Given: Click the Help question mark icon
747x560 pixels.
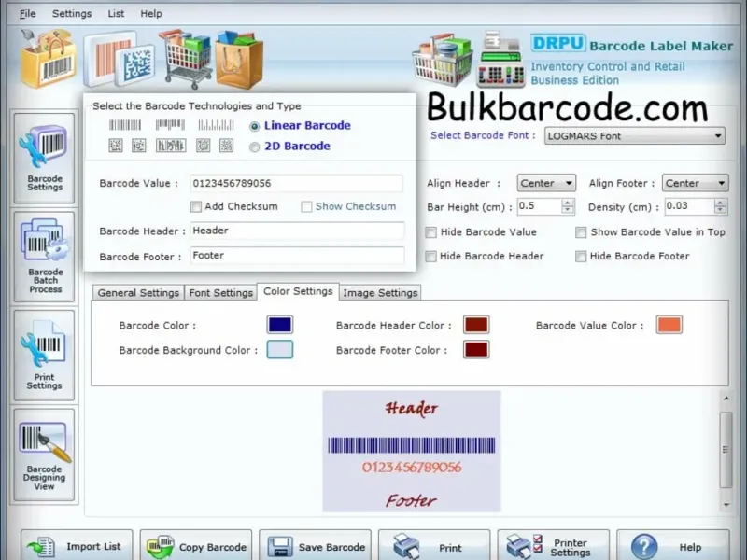Looking at the screenshot, I should click(x=644, y=547).
